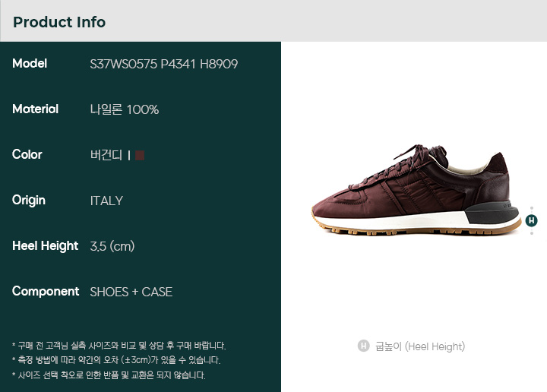Click the burgundy color swatch
The height and width of the screenshot is (392, 547).
tap(140, 155)
